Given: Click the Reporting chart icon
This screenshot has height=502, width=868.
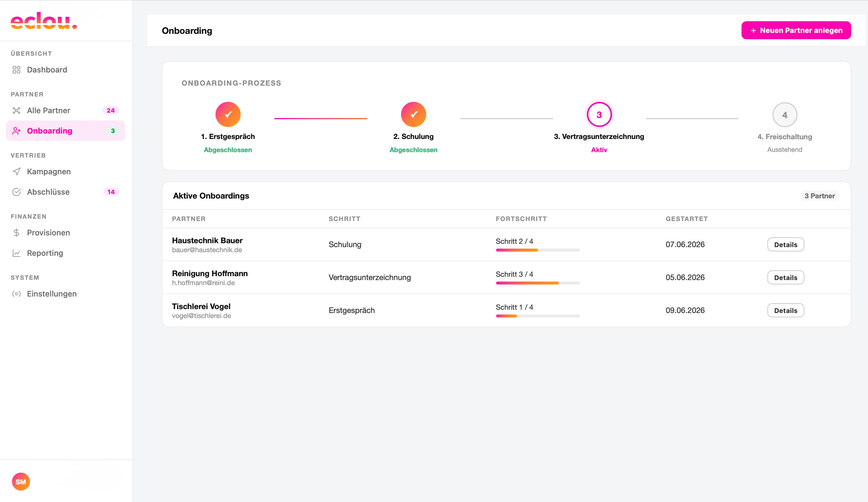Looking at the screenshot, I should point(16,253).
